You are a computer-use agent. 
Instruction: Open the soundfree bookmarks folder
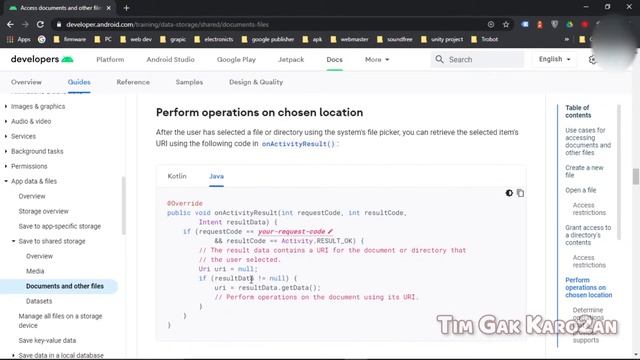pos(395,39)
